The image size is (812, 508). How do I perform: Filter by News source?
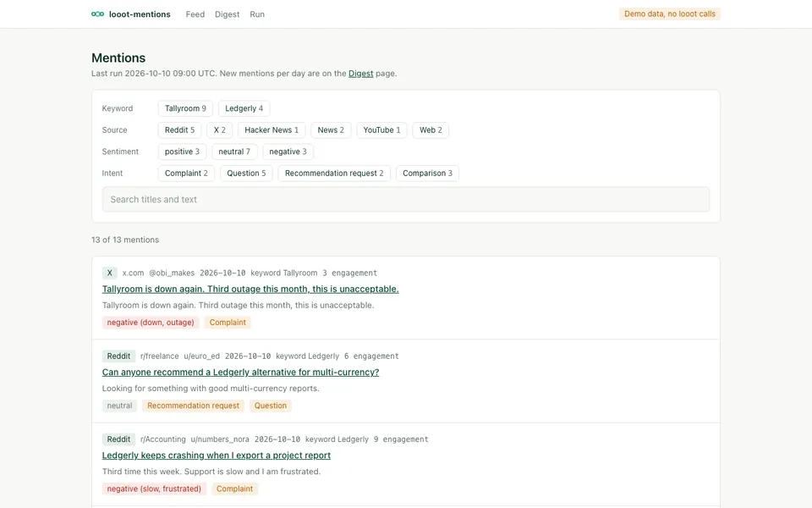(x=331, y=130)
